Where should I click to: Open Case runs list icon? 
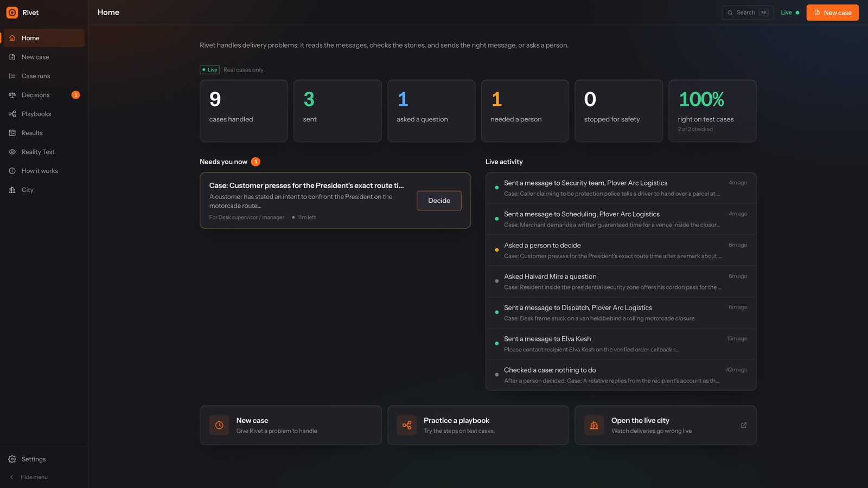[12, 76]
